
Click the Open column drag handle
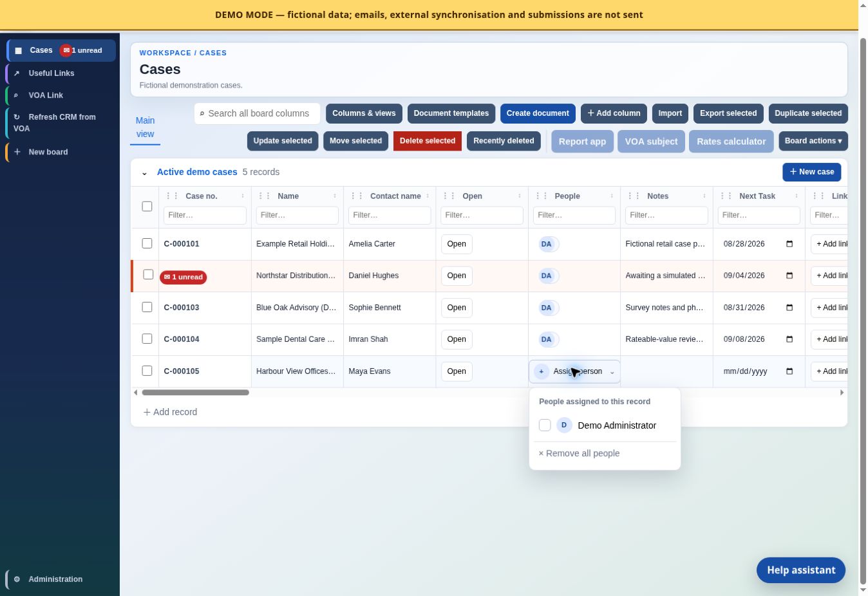click(x=449, y=196)
